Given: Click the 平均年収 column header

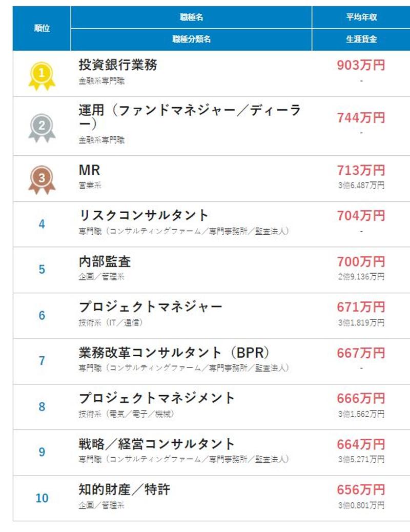Looking at the screenshot, I should pyautogui.click(x=361, y=17).
